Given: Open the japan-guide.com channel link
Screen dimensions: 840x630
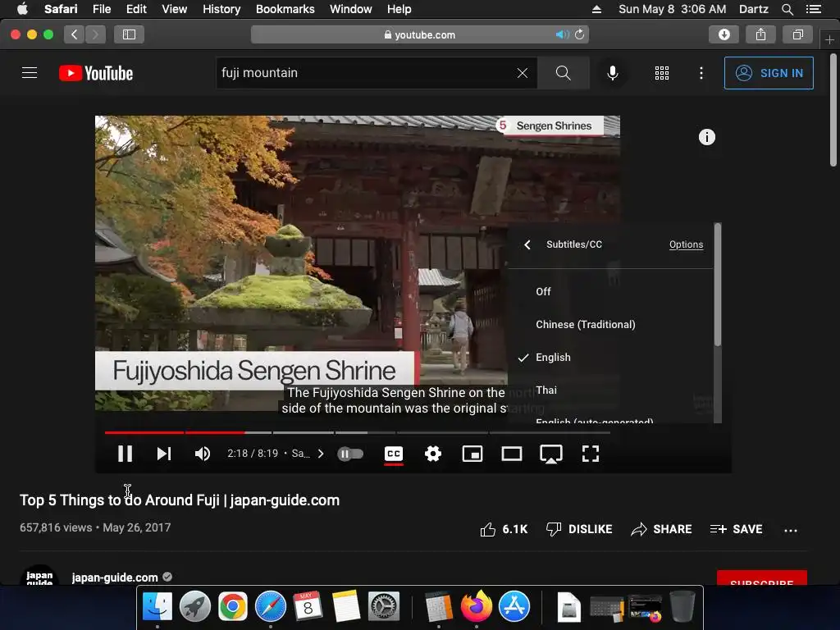Looking at the screenshot, I should [x=115, y=577].
